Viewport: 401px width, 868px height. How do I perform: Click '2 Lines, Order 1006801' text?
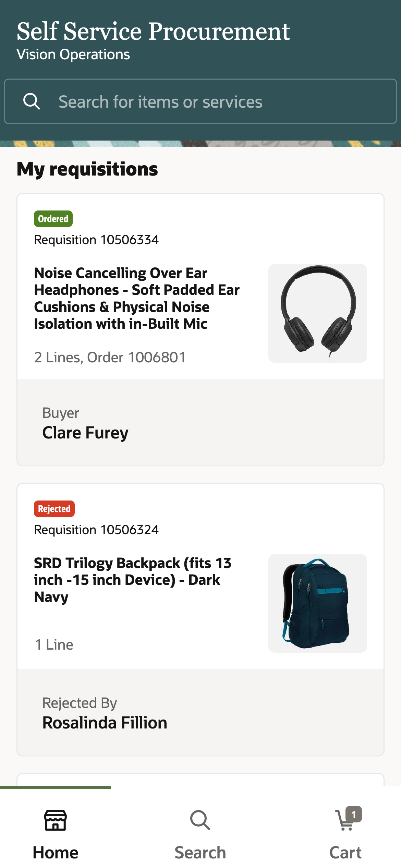(110, 357)
